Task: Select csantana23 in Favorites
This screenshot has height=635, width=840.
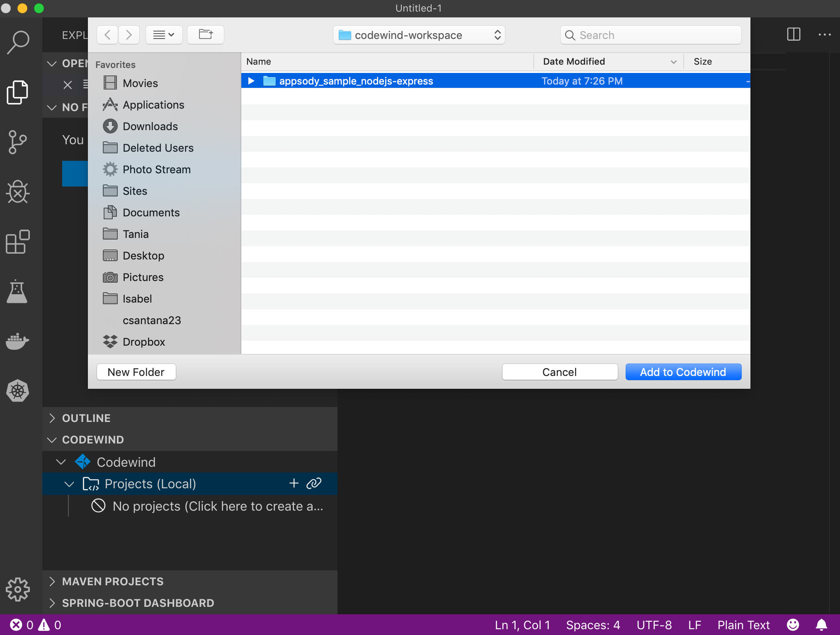Action: (152, 320)
